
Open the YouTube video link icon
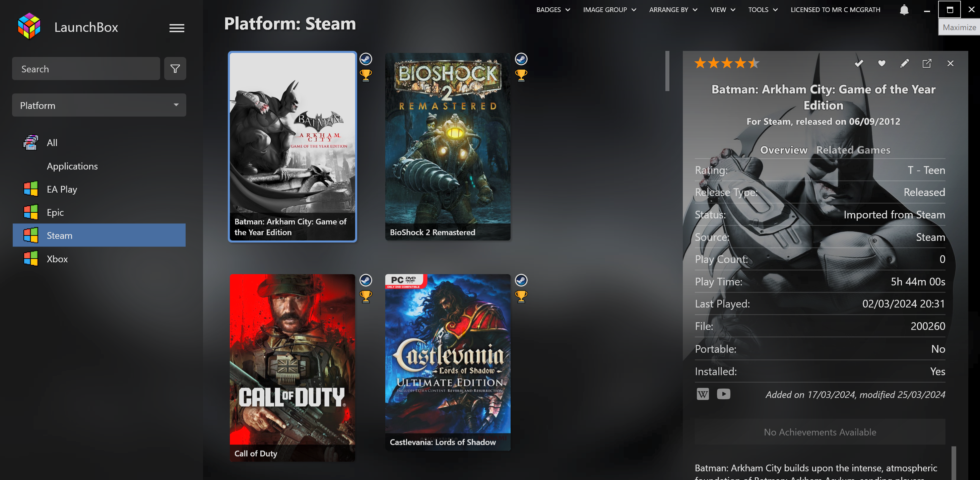723,394
